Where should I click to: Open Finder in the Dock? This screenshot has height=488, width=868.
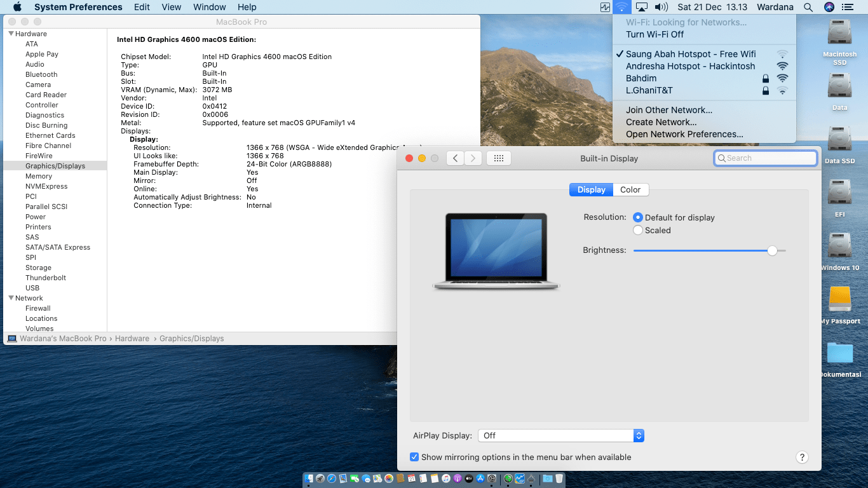coord(309,478)
